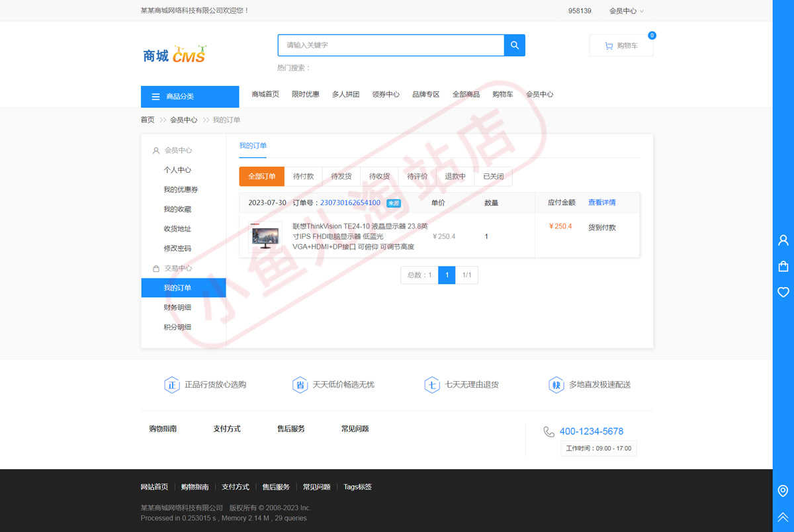This screenshot has width=794, height=532.
Task: Click the cart badge showing 0
Action: coord(652,35)
